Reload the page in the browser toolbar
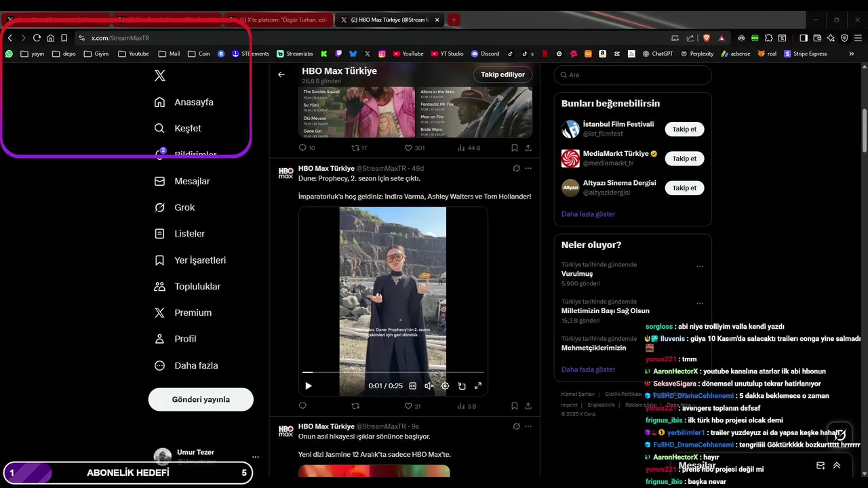The image size is (868, 488). (x=37, y=38)
